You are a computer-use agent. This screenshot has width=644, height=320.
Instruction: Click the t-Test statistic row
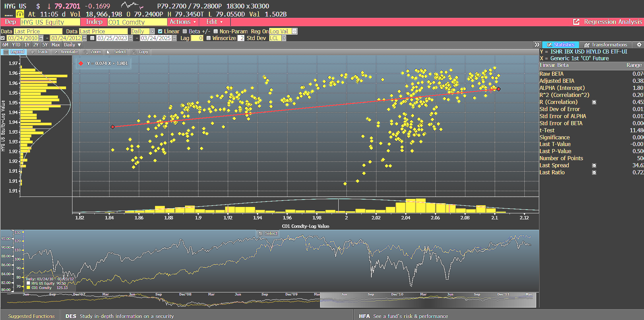pyautogui.click(x=591, y=131)
